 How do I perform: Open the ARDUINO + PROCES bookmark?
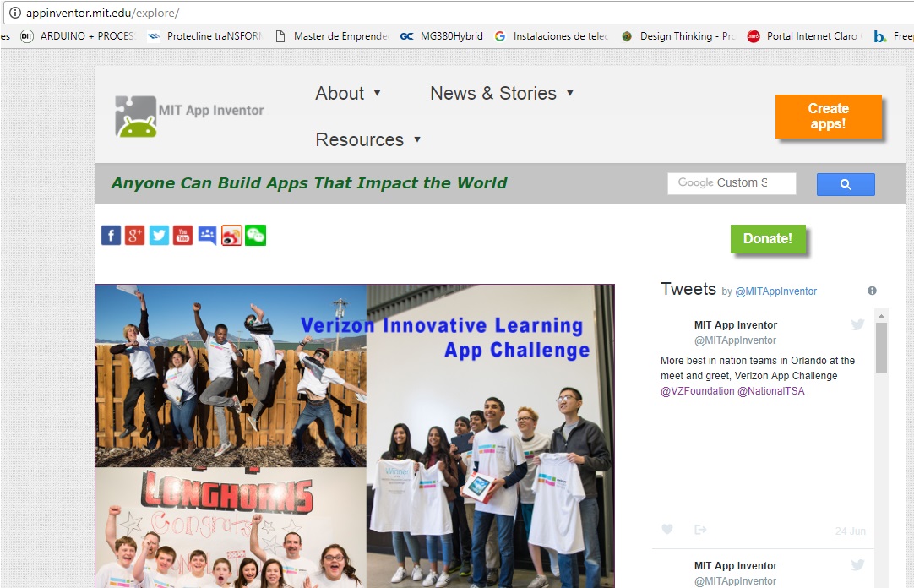tap(78, 36)
